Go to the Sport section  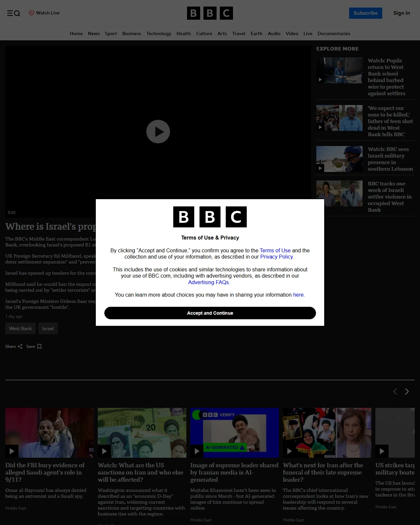(111, 33)
